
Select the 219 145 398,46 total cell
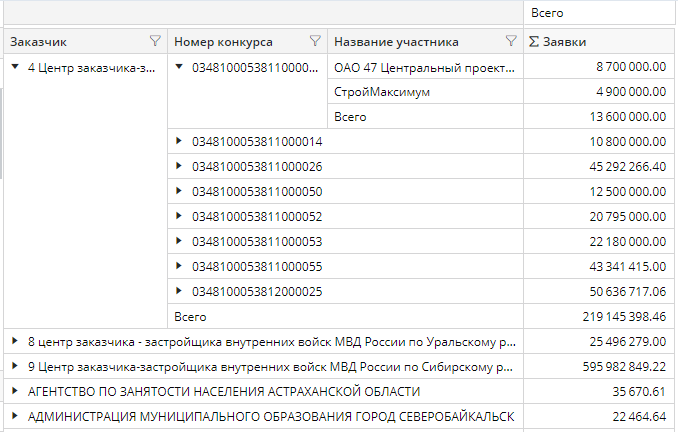click(600, 316)
